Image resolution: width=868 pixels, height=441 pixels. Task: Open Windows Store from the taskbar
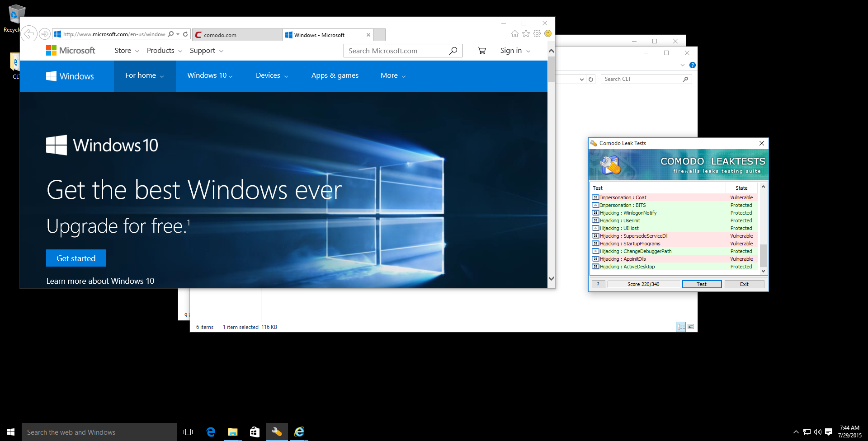255,432
